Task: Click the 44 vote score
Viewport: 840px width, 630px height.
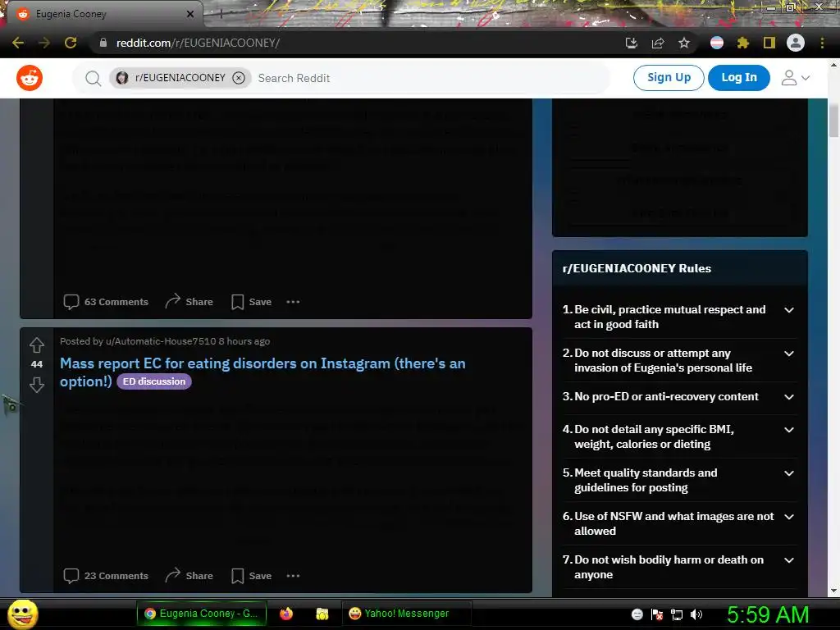Action: pos(36,364)
